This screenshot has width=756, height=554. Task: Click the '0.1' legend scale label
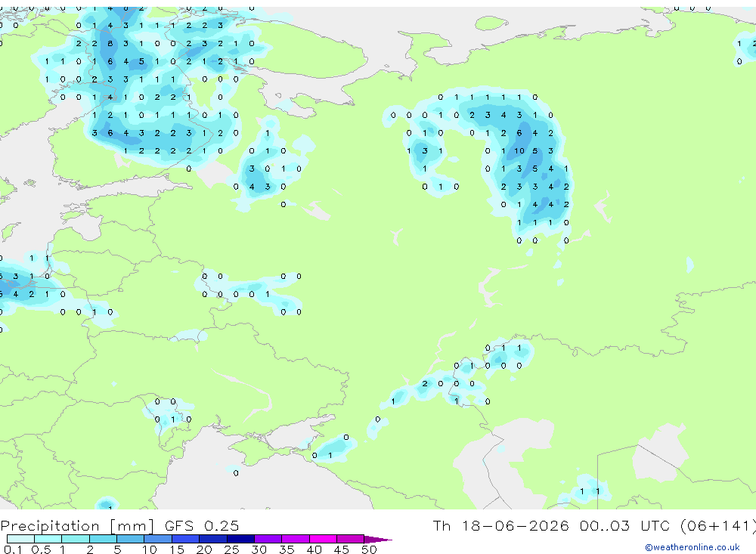pyautogui.click(x=13, y=549)
